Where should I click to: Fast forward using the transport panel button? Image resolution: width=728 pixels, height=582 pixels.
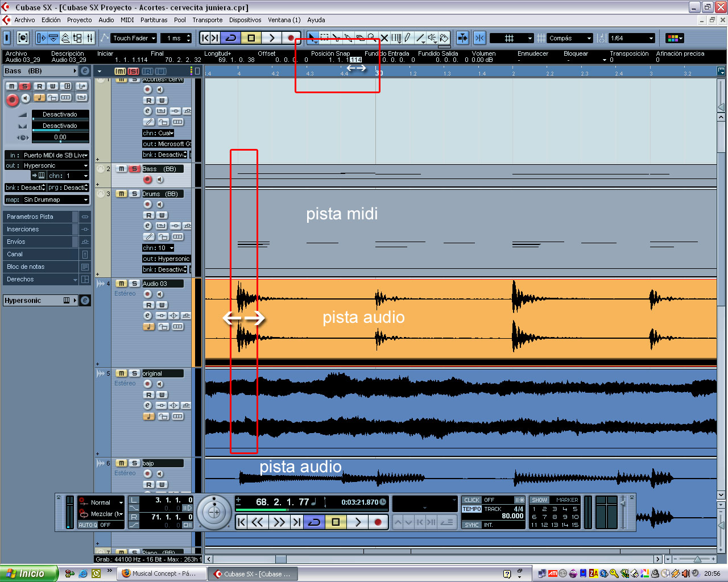pos(279,522)
